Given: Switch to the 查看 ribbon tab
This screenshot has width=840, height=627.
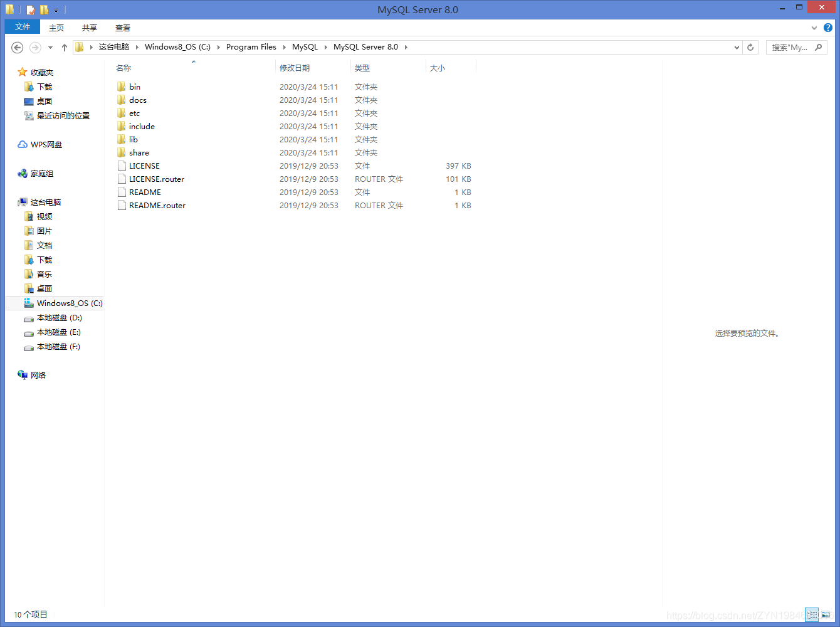Looking at the screenshot, I should pyautogui.click(x=123, y=28).
